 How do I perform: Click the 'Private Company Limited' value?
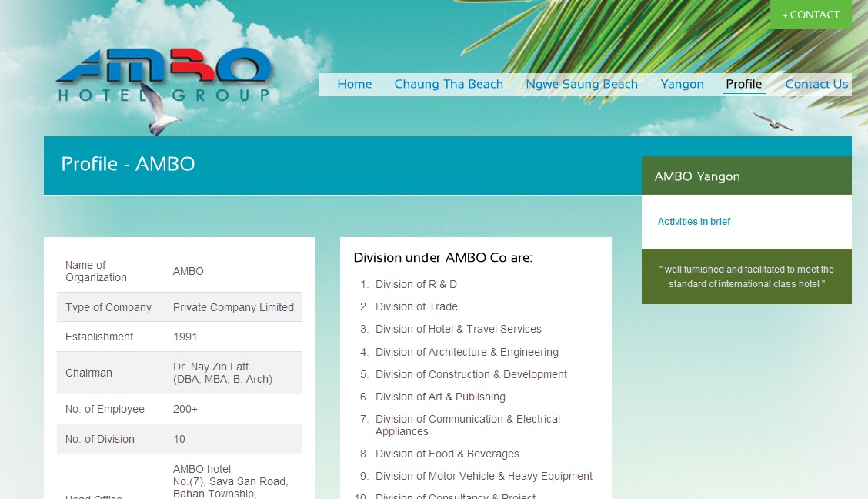pyautogui.click(x=233, y=307)
